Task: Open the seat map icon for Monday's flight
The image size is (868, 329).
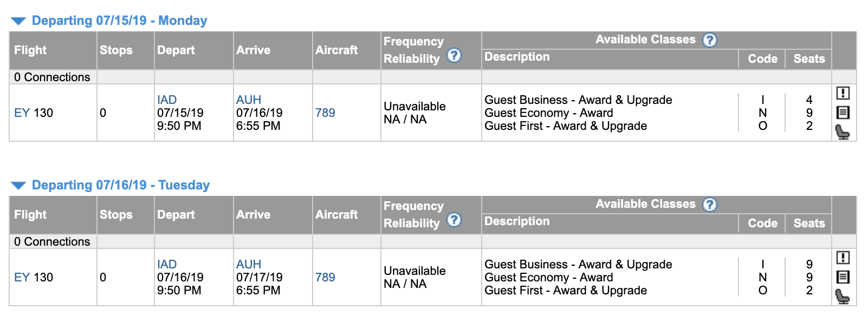Action: (843, 131)
